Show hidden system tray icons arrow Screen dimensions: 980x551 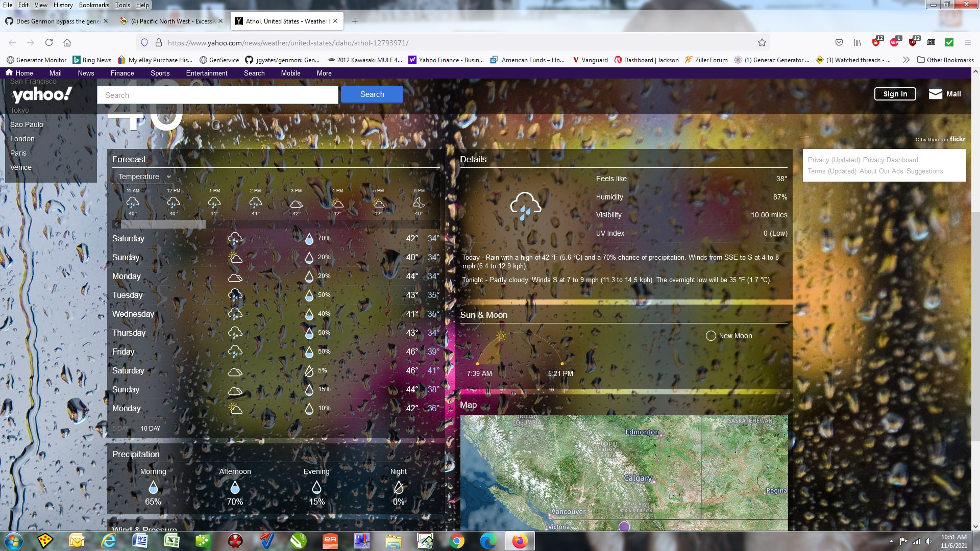click(x=891, y=541)
